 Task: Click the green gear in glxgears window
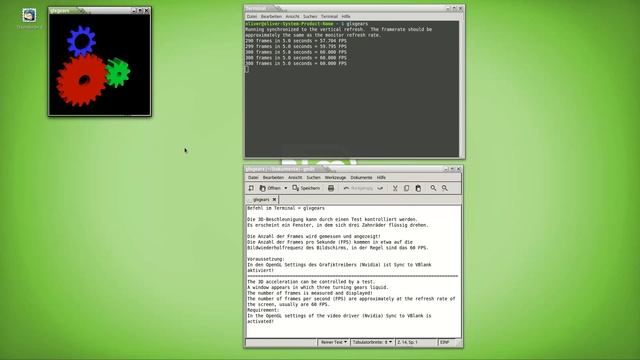coord(118,73)
